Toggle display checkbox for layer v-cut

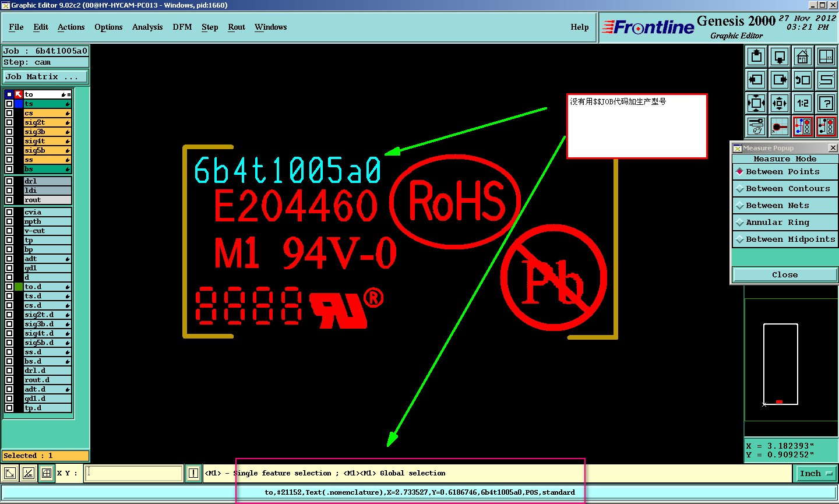9,231
